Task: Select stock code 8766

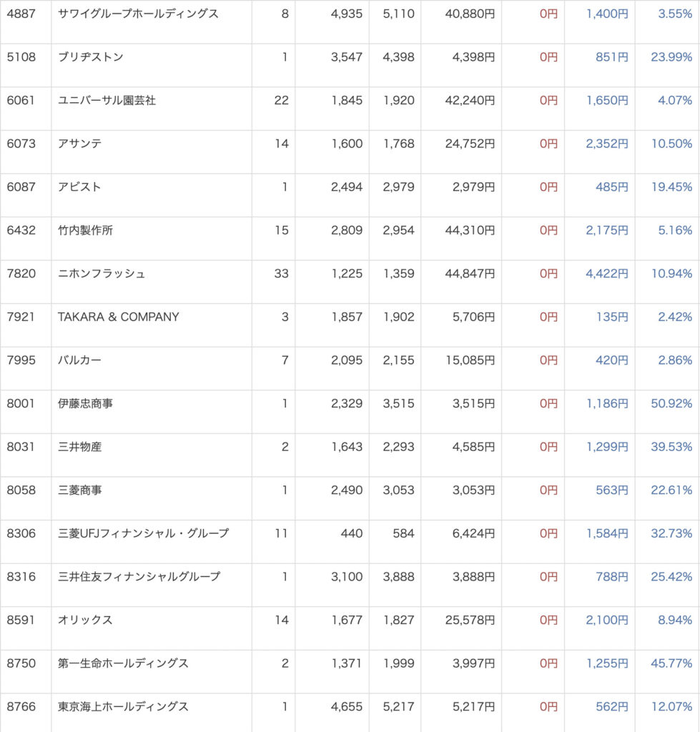Action: point(21,707)
